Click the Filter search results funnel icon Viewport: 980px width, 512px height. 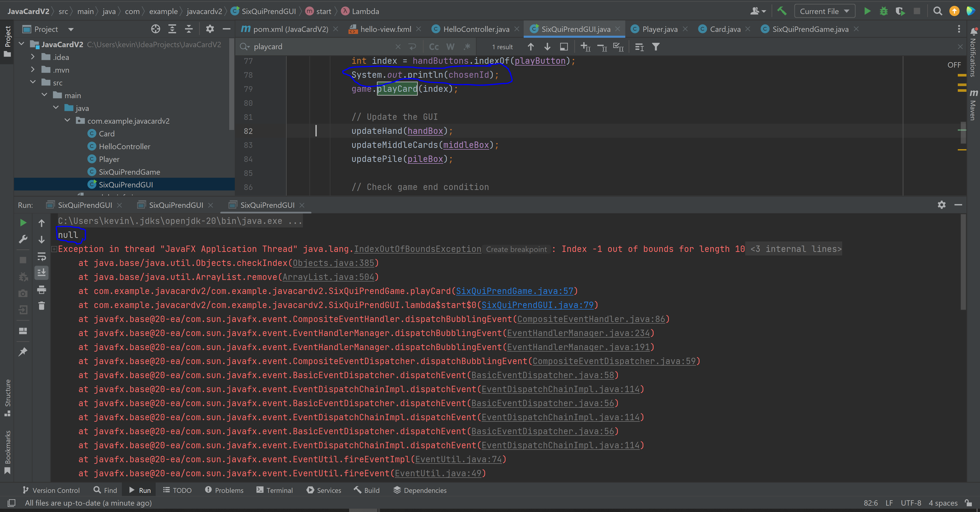point(655,47)
